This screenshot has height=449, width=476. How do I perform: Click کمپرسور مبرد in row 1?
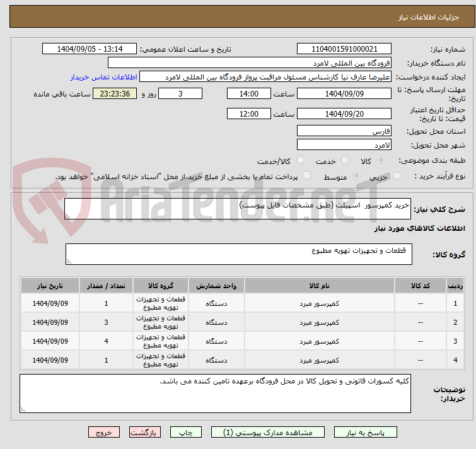coord(320,303)
